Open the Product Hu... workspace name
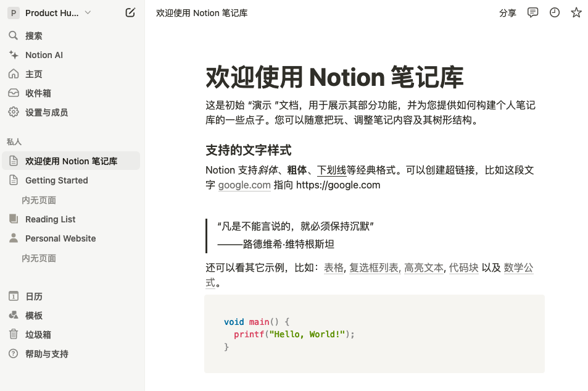The height and width of the screenshot is (391, 588). click(x=52, y=13)
